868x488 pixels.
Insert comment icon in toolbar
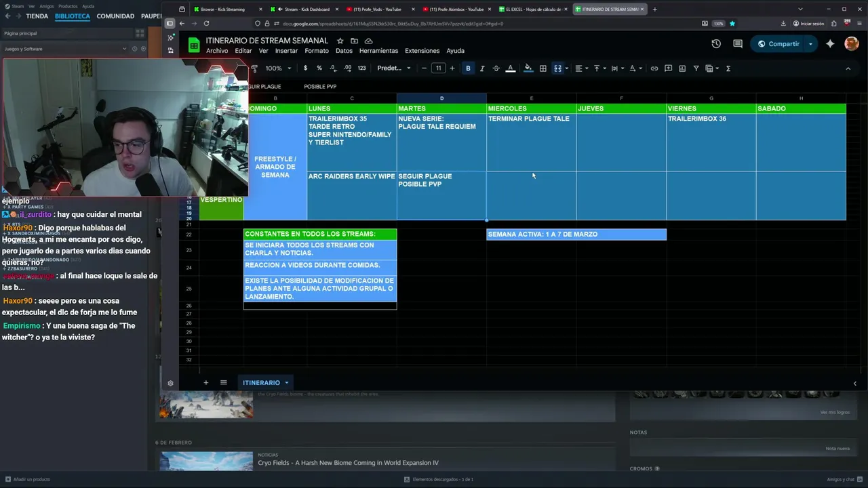tap(668, 68)
